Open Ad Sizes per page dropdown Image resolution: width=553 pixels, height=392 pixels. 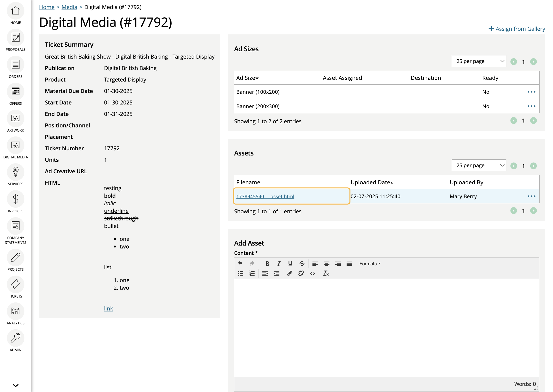pos(479,61)
